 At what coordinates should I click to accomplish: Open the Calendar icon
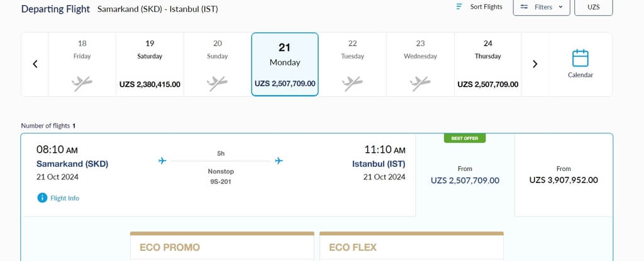[580, 58]
